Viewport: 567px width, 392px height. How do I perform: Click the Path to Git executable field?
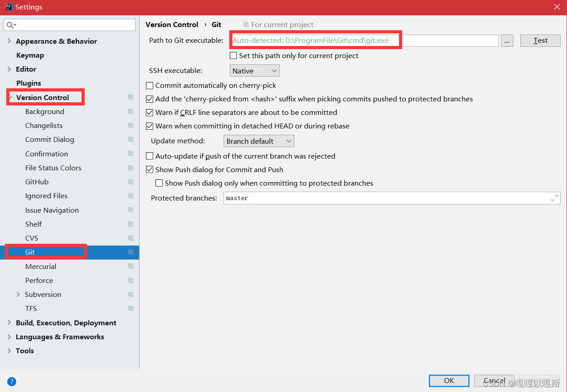[x=364, y=41]
